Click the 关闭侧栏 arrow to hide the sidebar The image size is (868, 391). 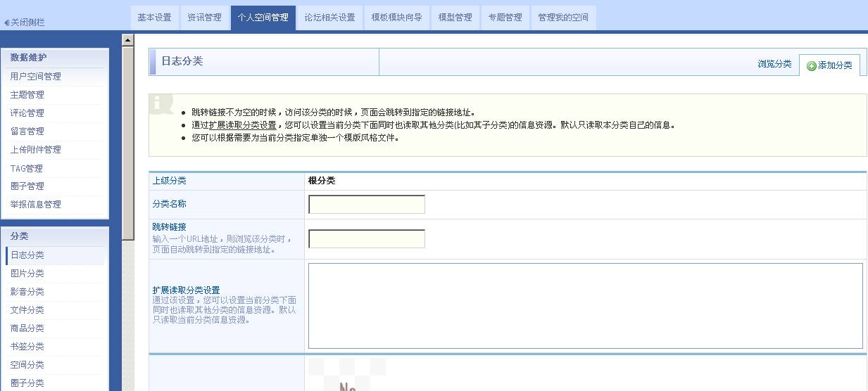6,23
